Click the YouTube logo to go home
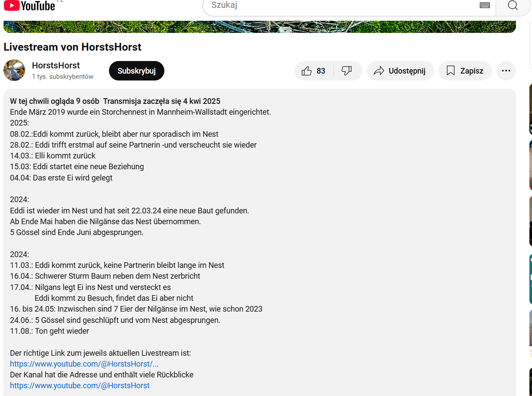The width and height of the screenshot is (532, 396). tap(29, 5)
